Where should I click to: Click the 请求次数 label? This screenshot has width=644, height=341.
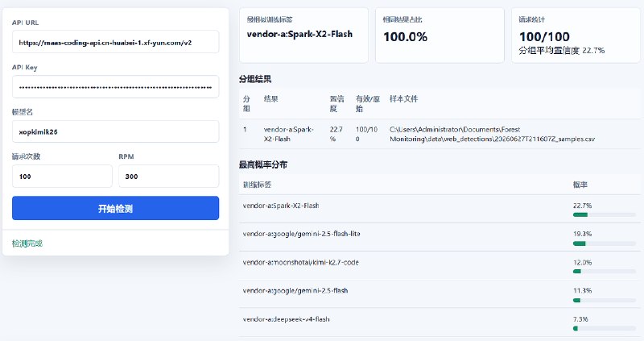(26, 156)
